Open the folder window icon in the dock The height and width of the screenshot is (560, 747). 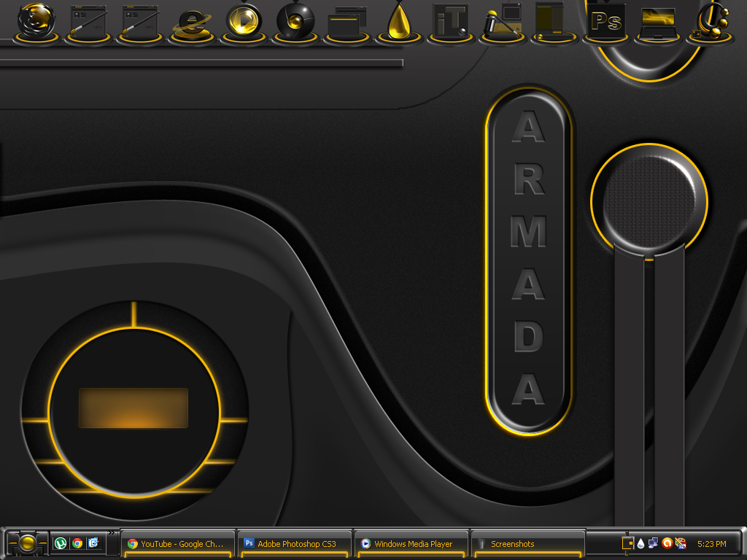click(346, 20)
